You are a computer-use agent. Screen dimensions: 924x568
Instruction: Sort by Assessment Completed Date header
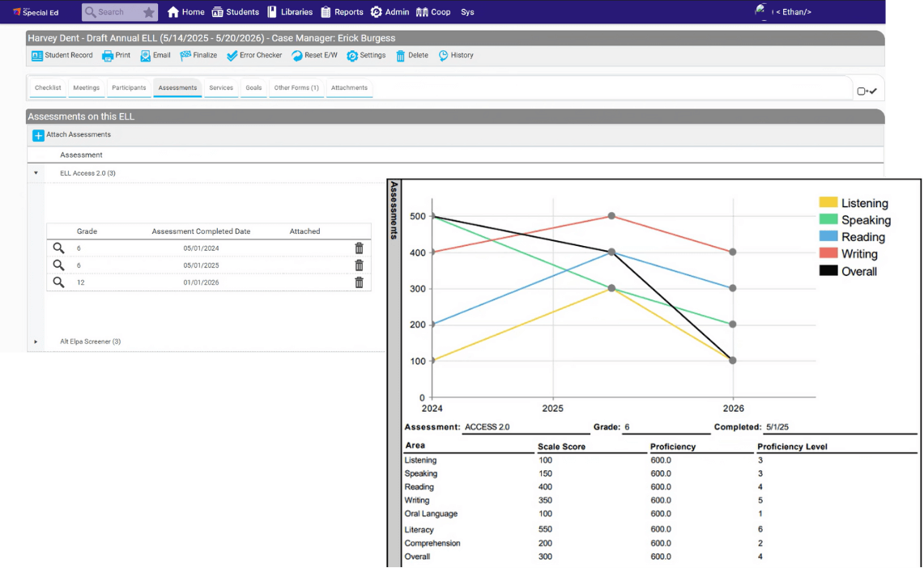coord(201,231)
